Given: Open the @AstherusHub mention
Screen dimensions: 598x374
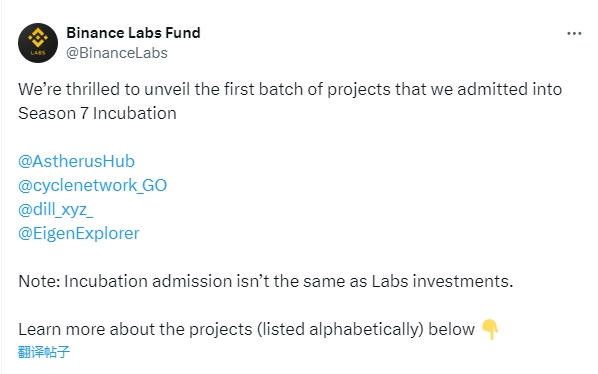Looking at the screenshot, I should coord(76,161).
